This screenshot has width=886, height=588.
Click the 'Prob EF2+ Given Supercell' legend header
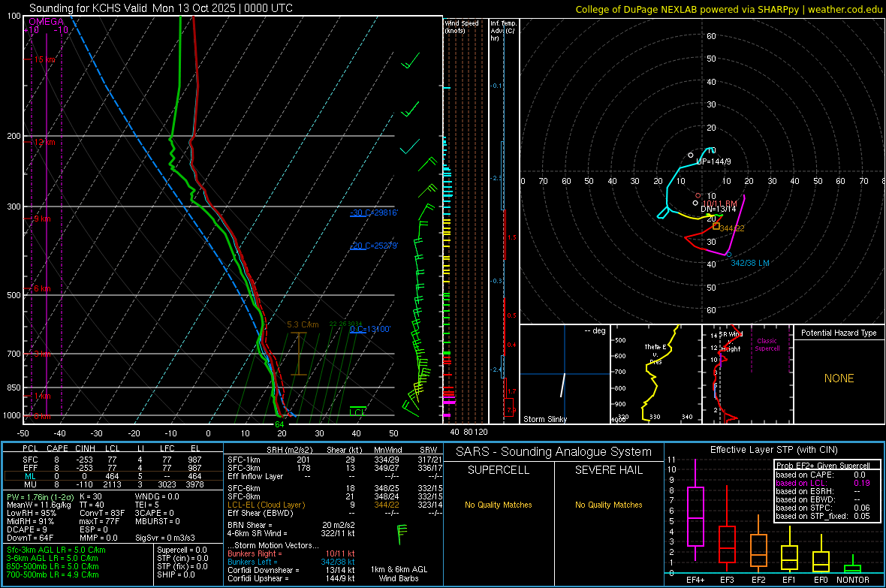[x=823, y=466]
